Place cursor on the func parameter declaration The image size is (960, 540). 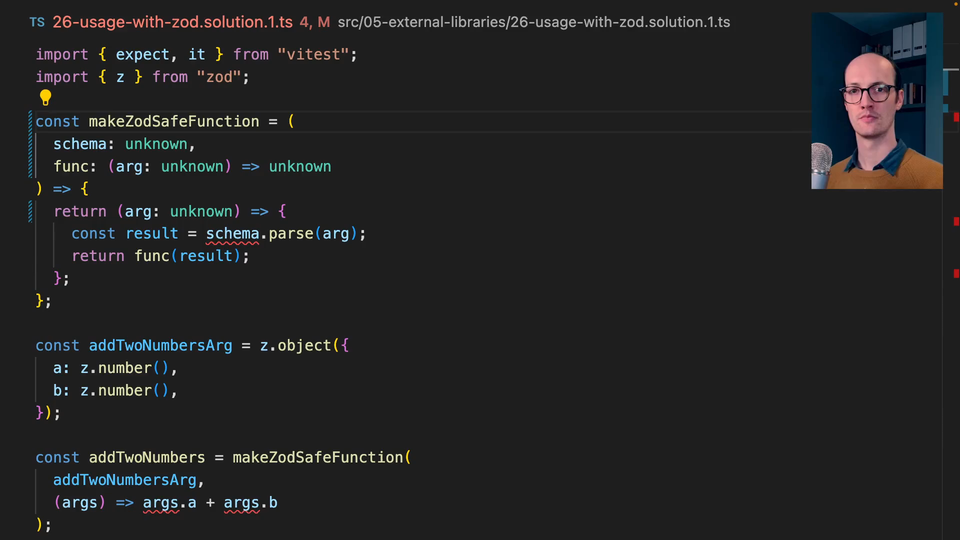click(71, 166)
